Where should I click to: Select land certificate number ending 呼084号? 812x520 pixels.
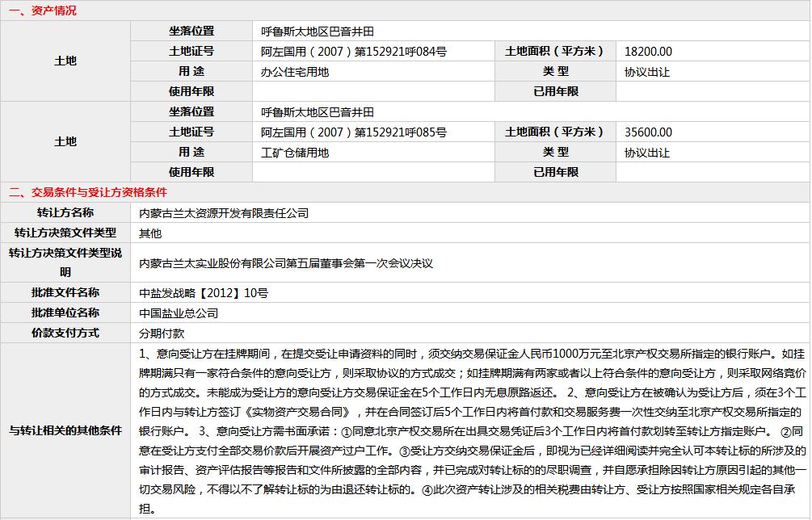coord(353,52)
